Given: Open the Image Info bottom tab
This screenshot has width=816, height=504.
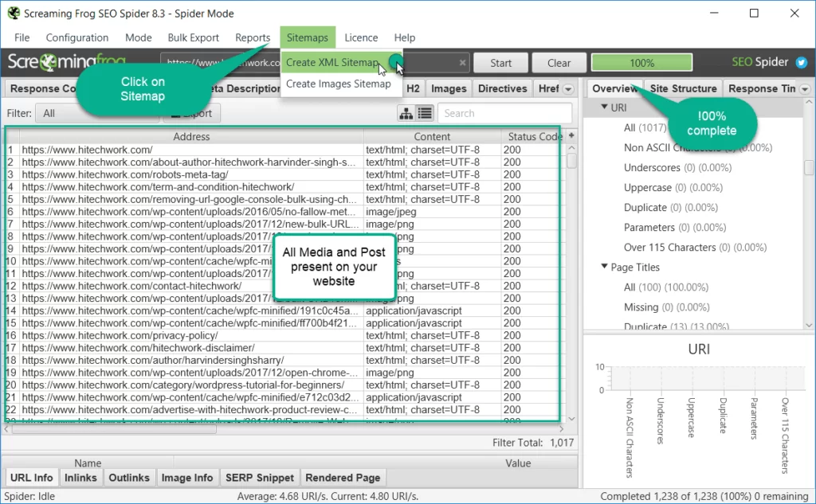Looking at the screenshot, I should coord(186,478).
